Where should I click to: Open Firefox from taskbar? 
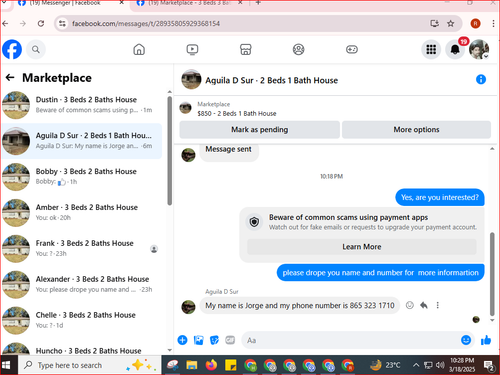[x=211, y=365]
